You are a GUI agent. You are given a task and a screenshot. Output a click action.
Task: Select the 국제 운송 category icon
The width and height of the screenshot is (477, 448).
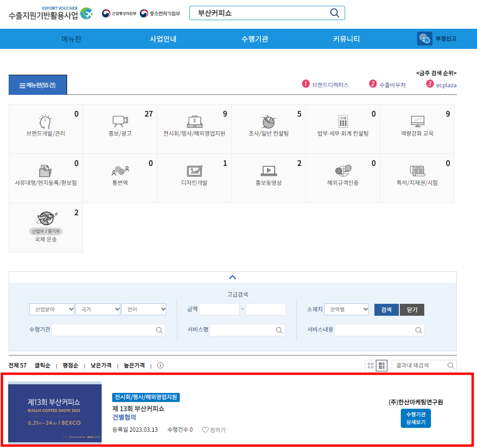pos(47,218)
